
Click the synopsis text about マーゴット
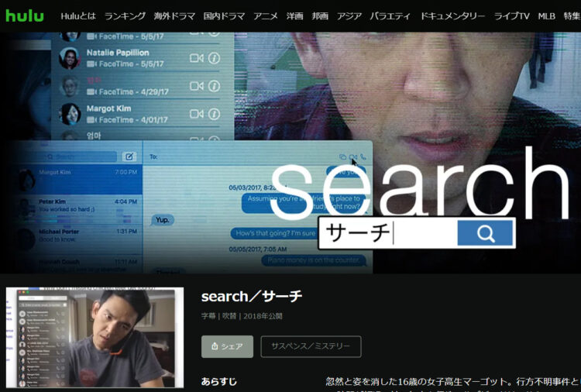(453, 381)
